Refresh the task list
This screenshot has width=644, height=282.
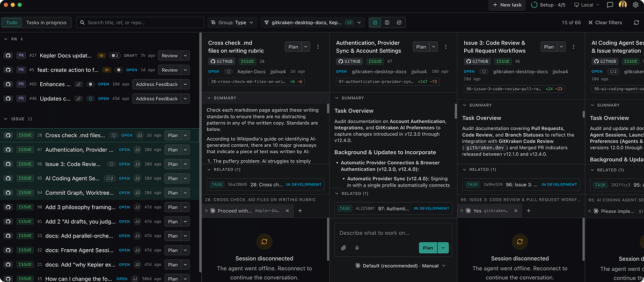pyautogui.click(x=636, y=23)
